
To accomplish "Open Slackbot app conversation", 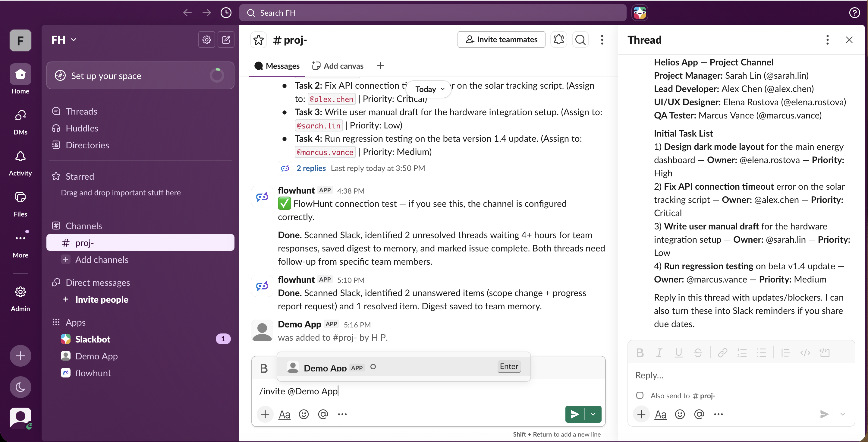I will (140, 339).
